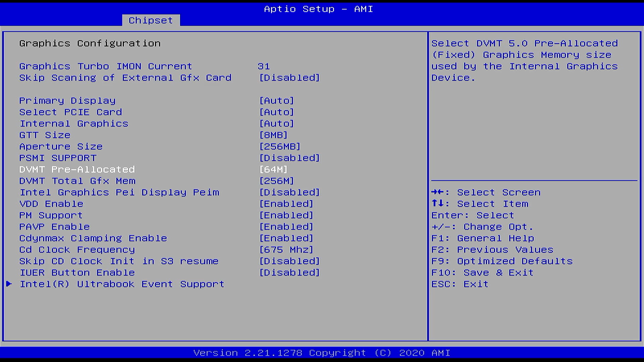Select Cd Clock Frequency 675 Mhz option

pos(286,250)
